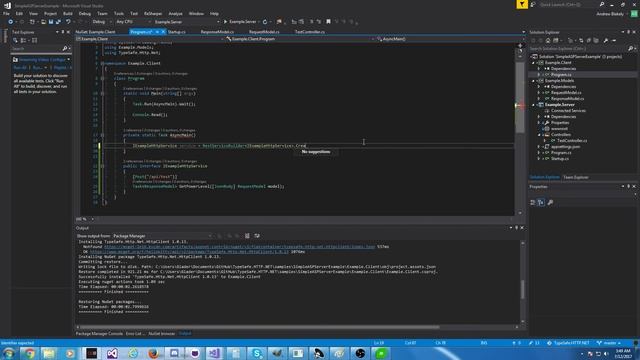Click Clear All icon in Output toolbar
The image size is (640, 360).
247,236
